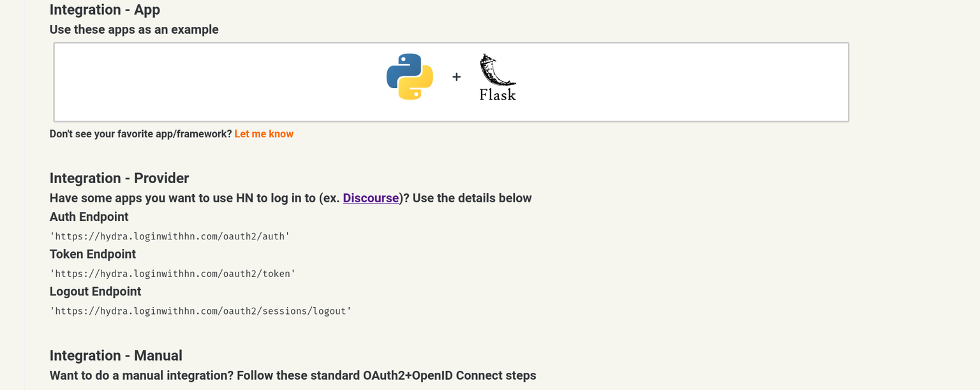Click the 'Want to do a manual integration?' line
This screenshot has height=390, width=980.
(x=293, y=375)
